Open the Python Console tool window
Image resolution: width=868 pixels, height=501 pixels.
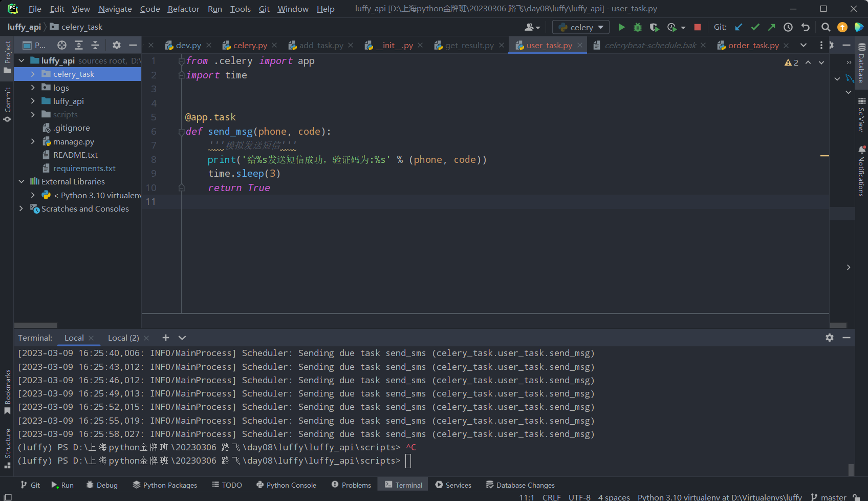286,485
